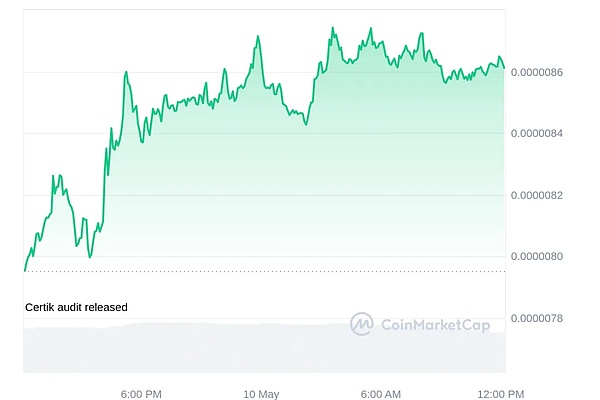The image size is (600, 400).
Task: Click the starting point of the price line
Action: tap(25, 270)
